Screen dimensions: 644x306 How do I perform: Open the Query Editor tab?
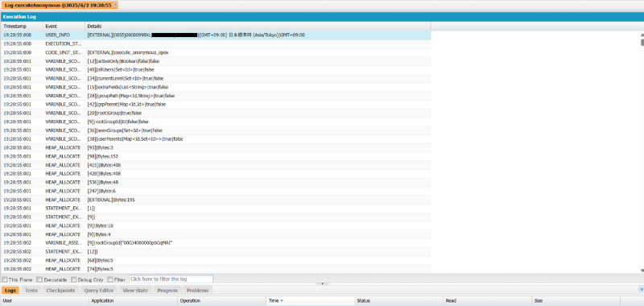click(x=98, y=291)
